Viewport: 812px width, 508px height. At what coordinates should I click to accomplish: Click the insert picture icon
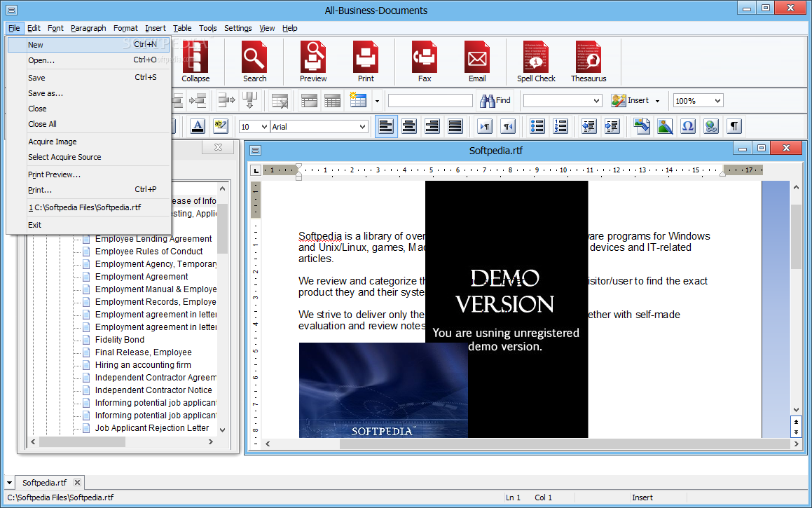click(x=665, y=126)
